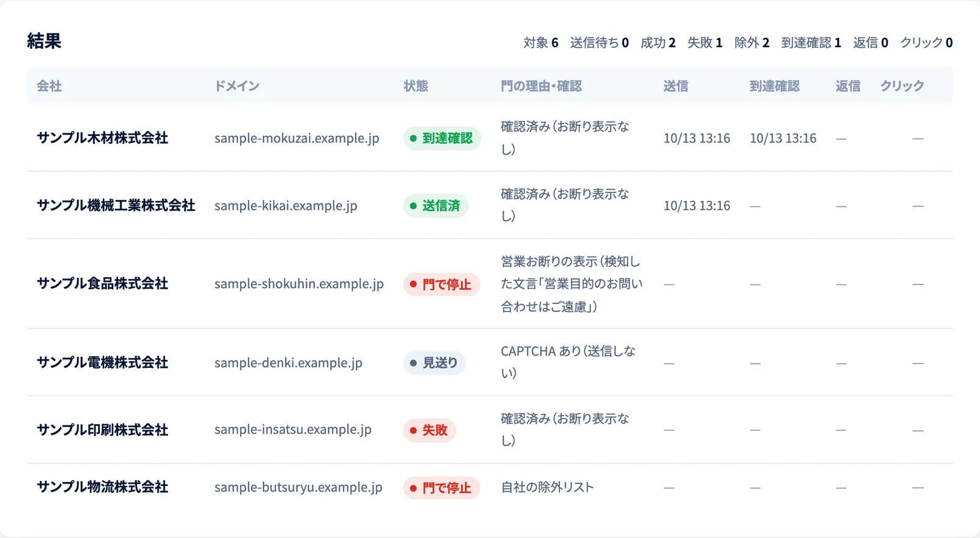Click the 送信待ち 0 summary count

(599, 42)
